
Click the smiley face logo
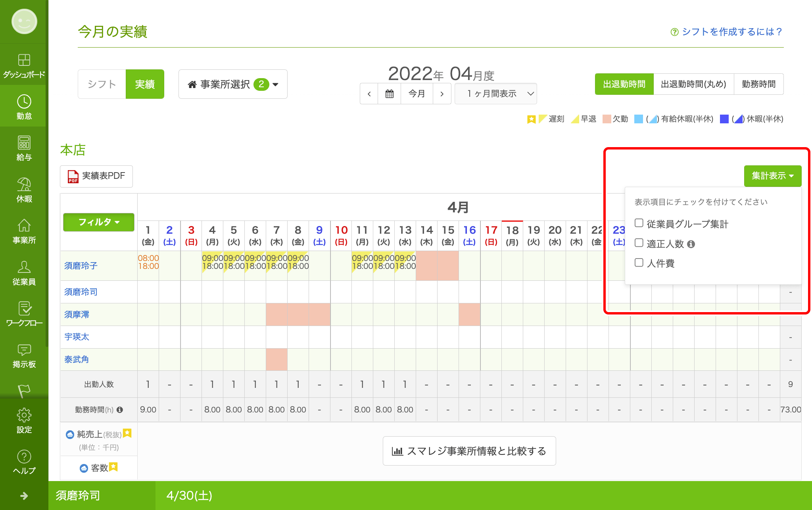pyautogui.click(x=24, y=21)
